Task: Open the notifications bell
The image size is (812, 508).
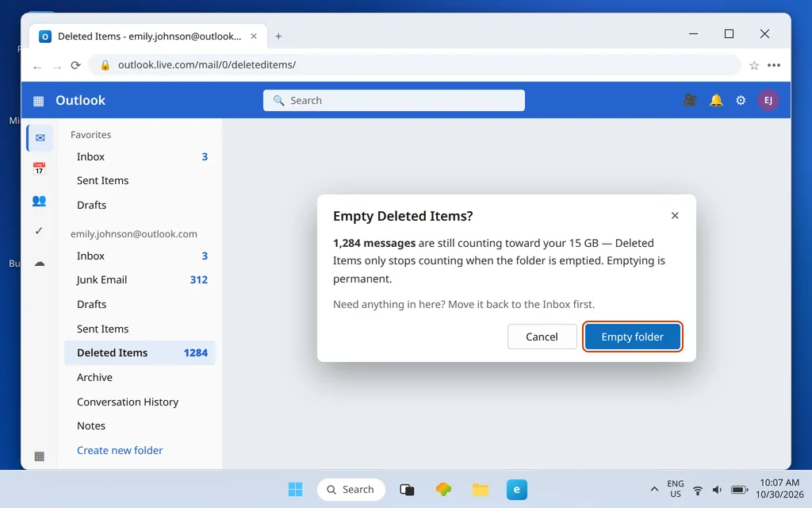Action: point(716,100)
